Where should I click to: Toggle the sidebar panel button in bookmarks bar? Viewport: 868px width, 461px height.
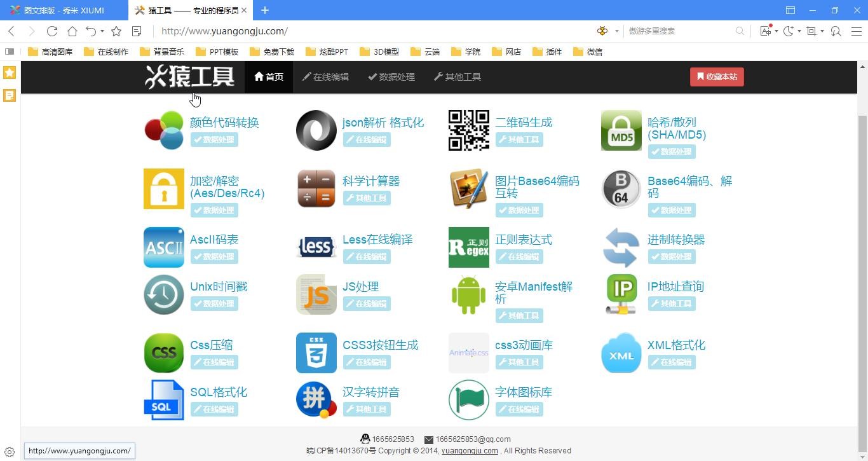pyautogui.click(x=10, y=52)
